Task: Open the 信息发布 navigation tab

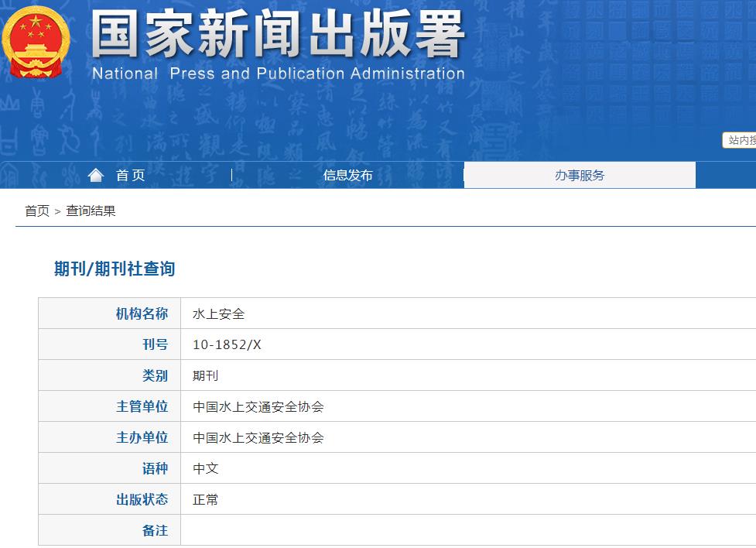Action: coord(347,176)
